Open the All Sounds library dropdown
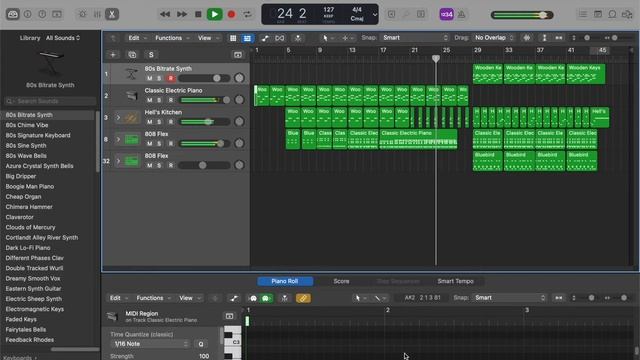The width and height of the screenshot is (640, 360). pos(63,38)
